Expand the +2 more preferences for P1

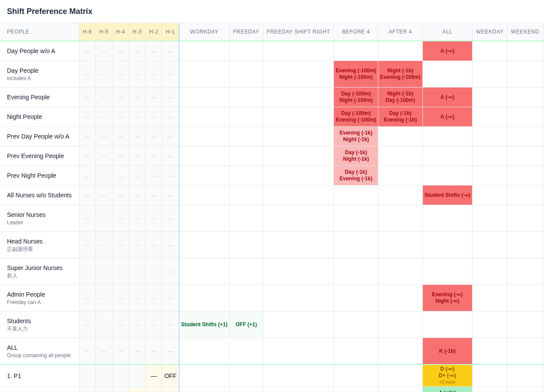(x=447, y=382)
